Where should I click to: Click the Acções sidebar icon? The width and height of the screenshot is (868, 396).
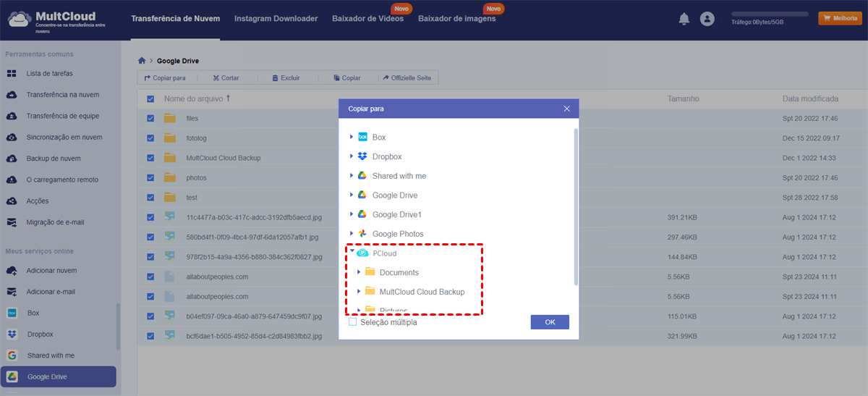click(x=12, y=201)
